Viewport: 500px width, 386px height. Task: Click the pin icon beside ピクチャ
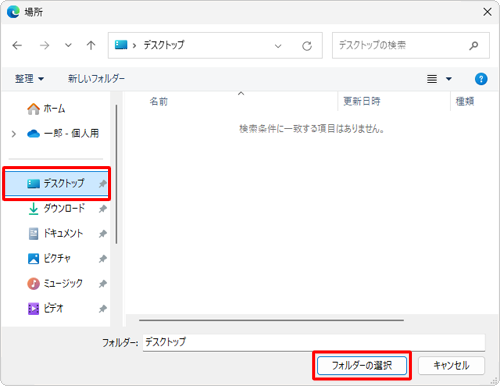pyautogui.click(x=103, y=259)
